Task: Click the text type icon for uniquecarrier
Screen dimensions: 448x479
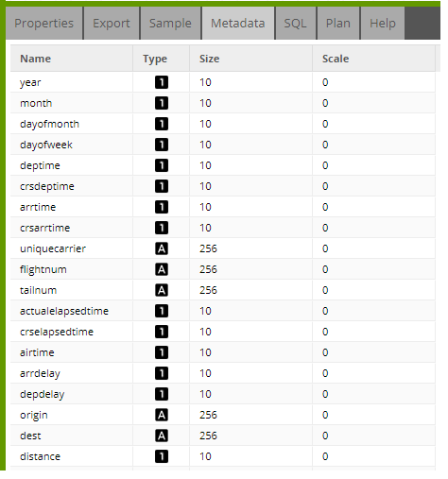Action: pos(162,248)
